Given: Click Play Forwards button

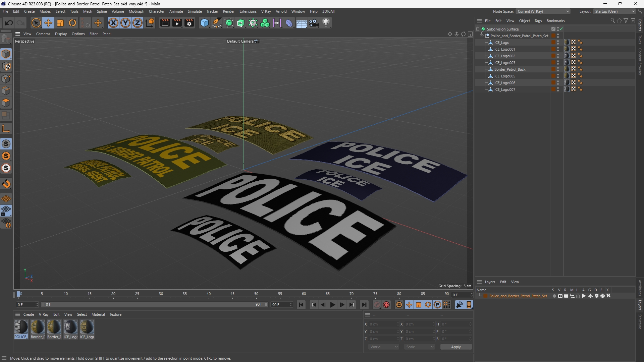Looking at the screenshot, I should 333,305.
